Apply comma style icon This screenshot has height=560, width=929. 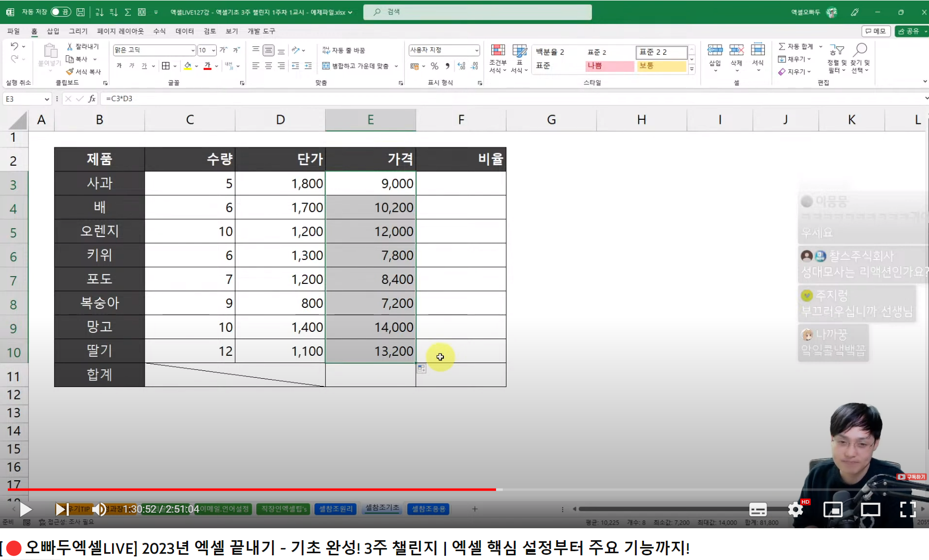(447, 66)
